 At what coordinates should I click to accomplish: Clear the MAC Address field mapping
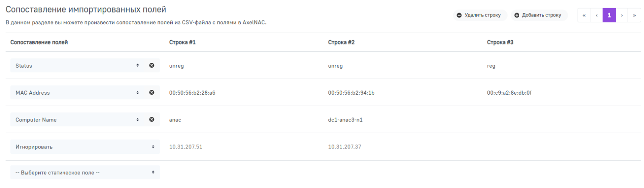[x=152, y=93]
